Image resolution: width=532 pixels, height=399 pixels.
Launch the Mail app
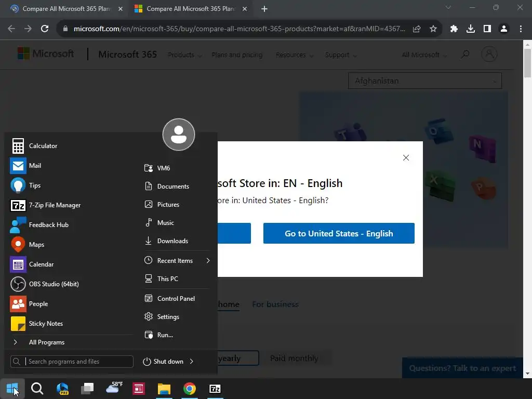coord(26,166)
